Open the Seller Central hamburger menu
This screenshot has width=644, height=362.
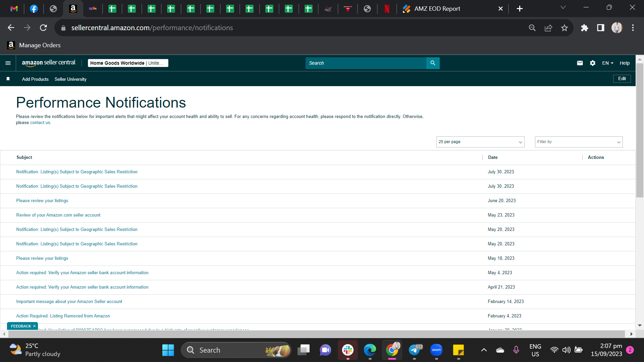point(8,63)
